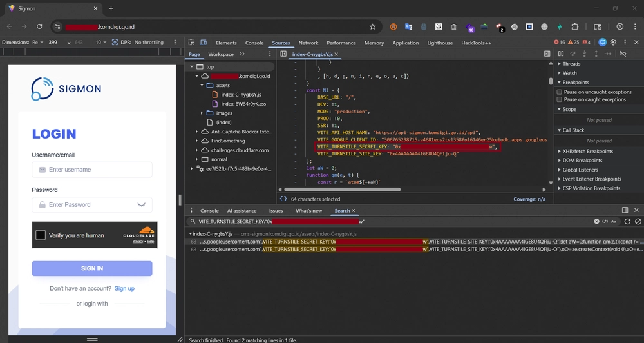Bookmark this page with the star icon
Image resolution: width=644 pixels, height=343 pixels.
372,26
